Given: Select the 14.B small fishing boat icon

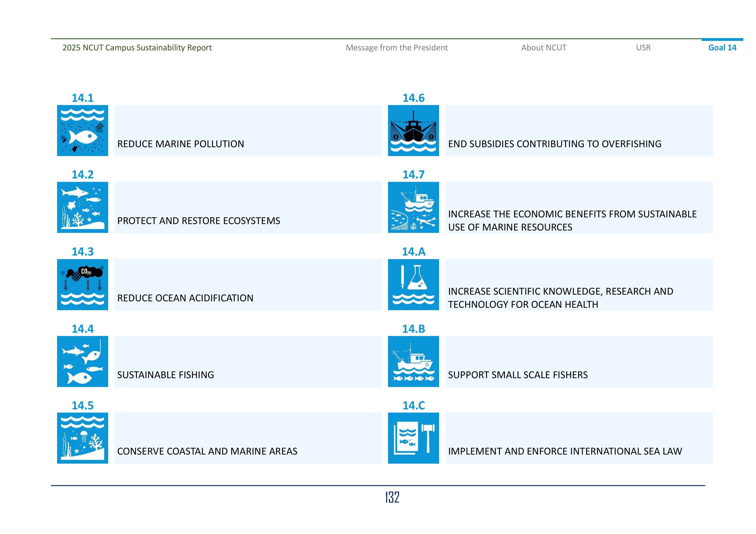Looking at the screenshot, I should click(x=414, y=361).
